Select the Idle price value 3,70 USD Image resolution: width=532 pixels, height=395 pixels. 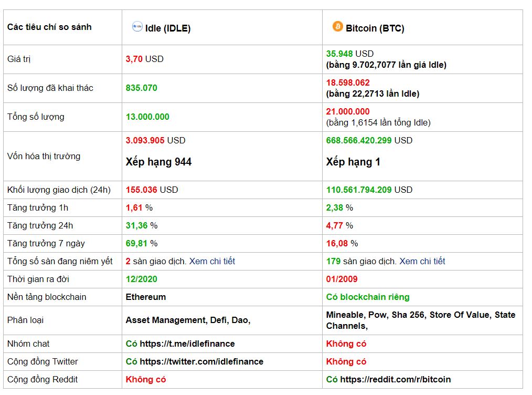point(144,59)
